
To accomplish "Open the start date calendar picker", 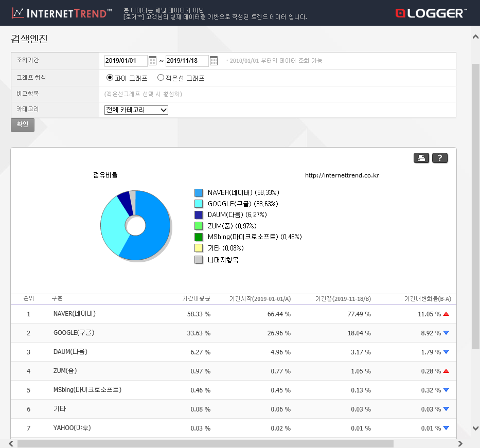I will (152, 61).
